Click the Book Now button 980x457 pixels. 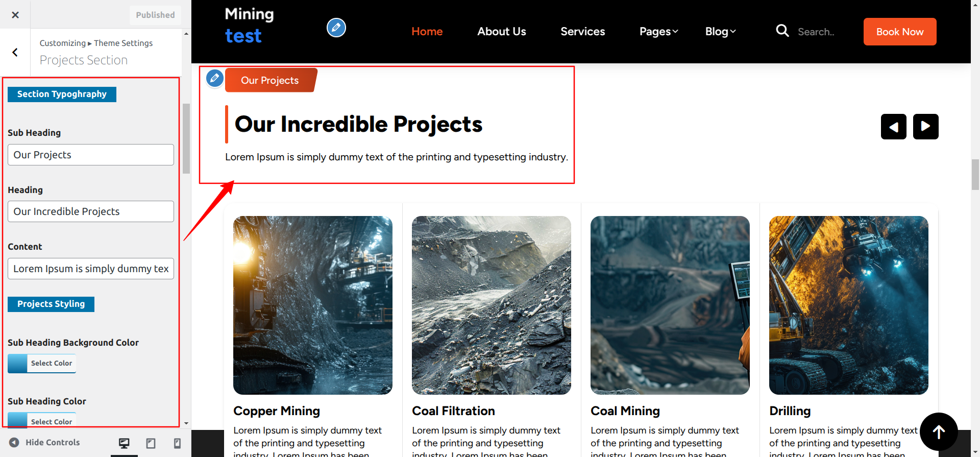(899, 32)
